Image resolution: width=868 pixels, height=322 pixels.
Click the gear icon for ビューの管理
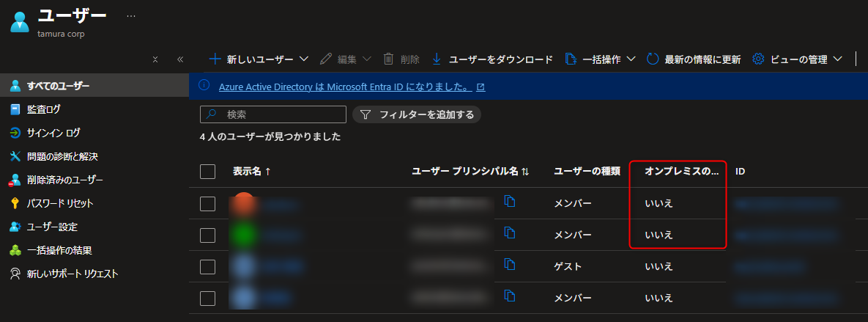click(758, 59)
